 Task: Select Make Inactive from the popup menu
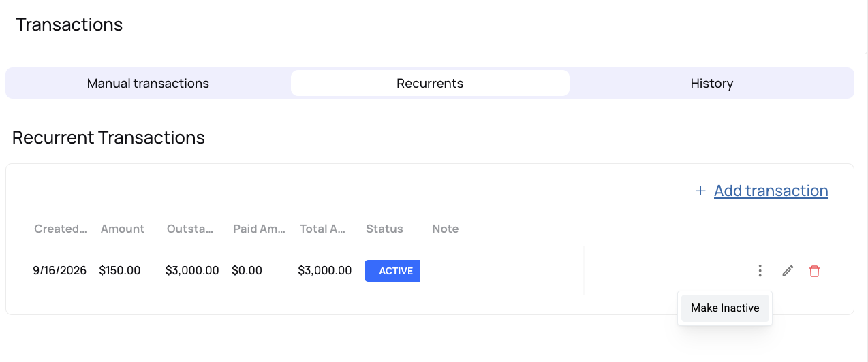pyautogui.click(x=725, y=308)
